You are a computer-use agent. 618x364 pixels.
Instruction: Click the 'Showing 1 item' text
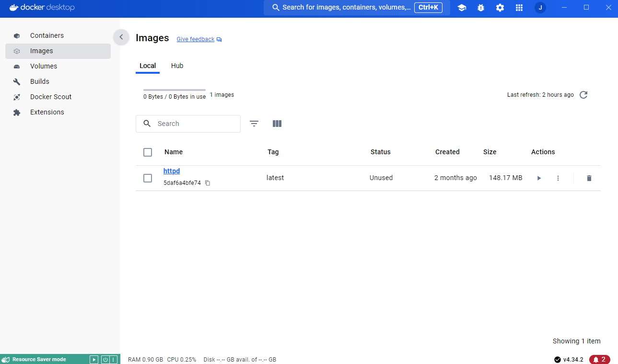tap(577, 341)
